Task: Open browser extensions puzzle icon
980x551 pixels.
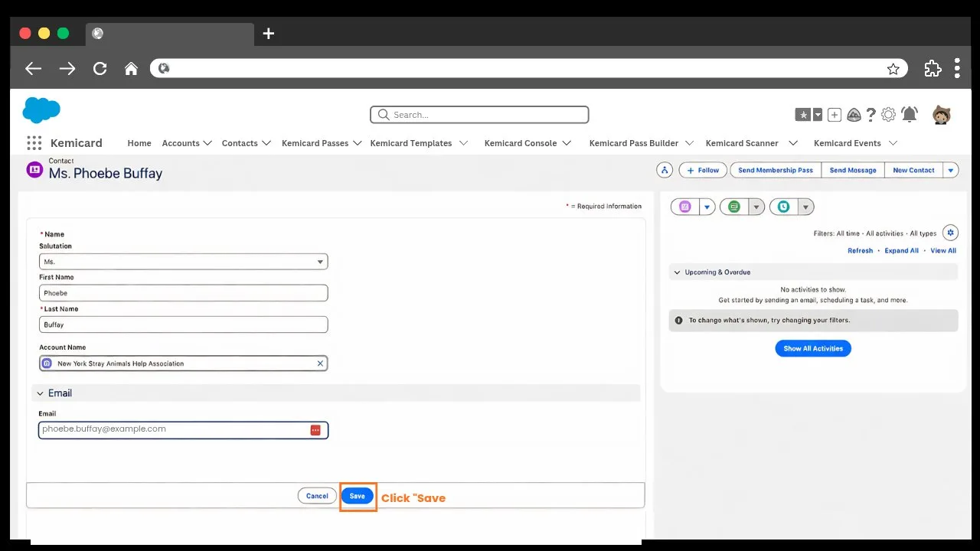Action: [x=933, y=68]
